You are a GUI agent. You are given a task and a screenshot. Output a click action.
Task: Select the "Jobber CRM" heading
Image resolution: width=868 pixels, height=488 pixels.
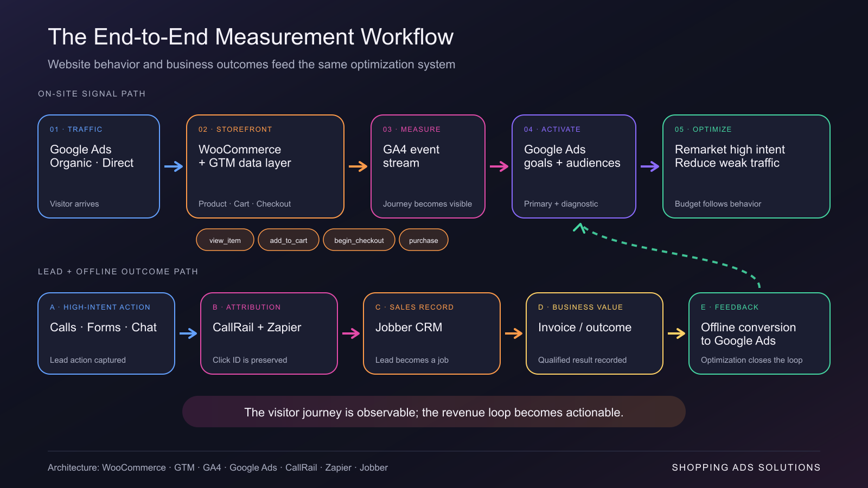pos(409,328)
